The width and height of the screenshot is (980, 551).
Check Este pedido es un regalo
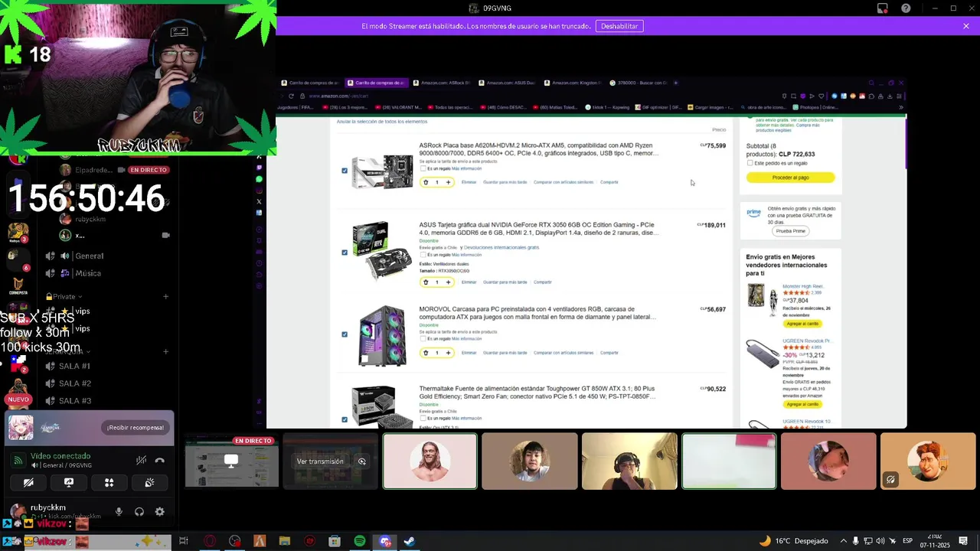click(750, 163)
